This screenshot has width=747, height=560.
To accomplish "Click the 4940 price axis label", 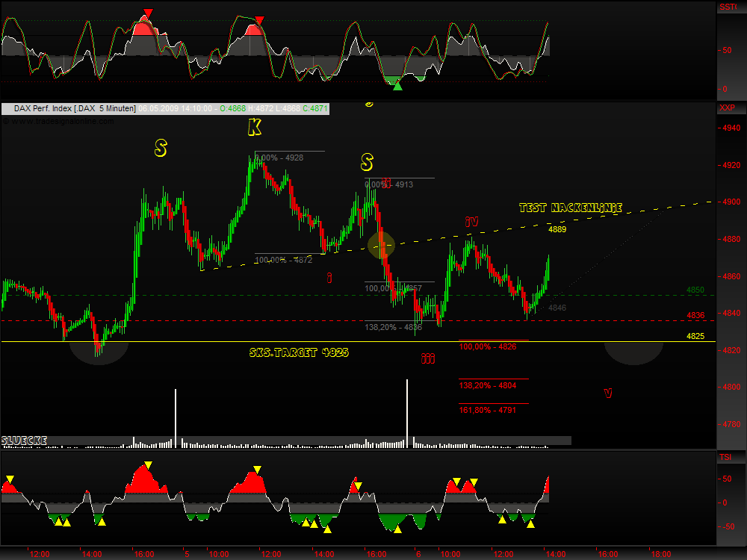I will point(732,128).
